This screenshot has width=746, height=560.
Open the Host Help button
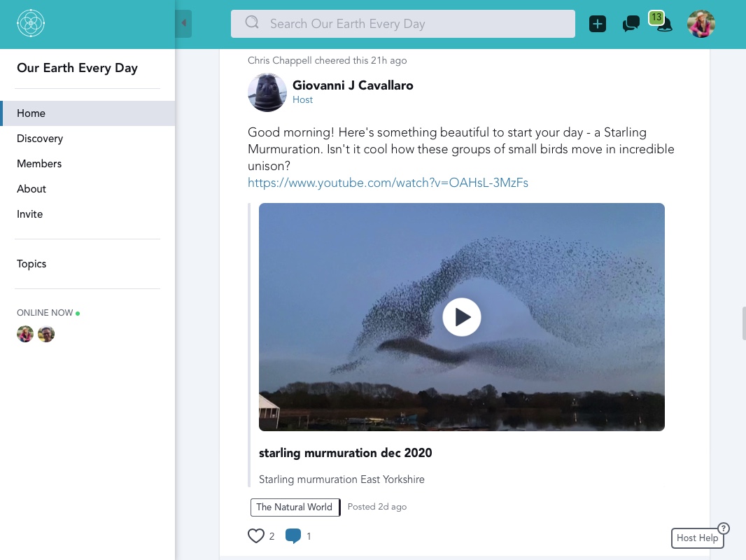698,538
